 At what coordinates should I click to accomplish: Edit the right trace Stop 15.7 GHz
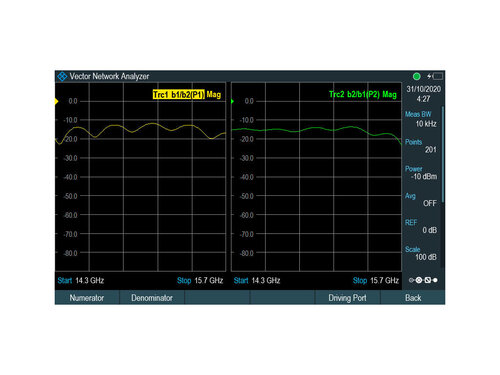click(x=376, y=280)
